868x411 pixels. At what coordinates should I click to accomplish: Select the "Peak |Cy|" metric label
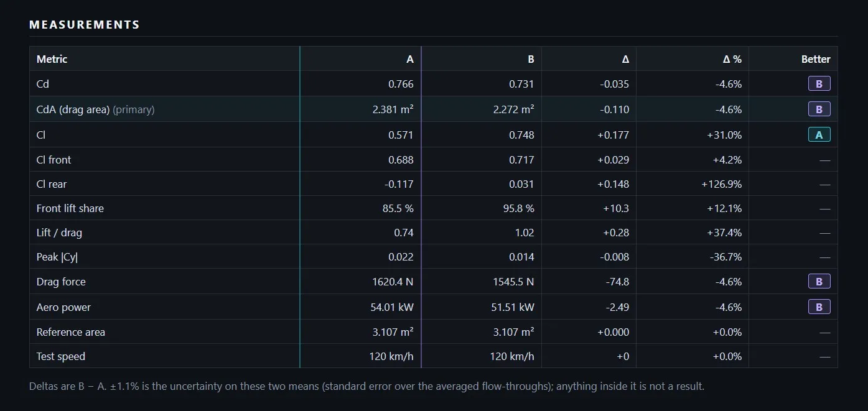click(x=57, y=257)
